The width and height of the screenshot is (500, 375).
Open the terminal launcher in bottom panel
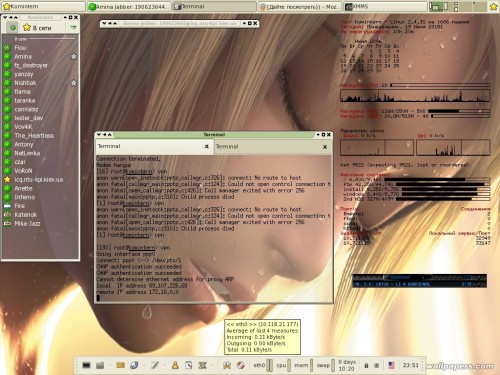[86, 365]
